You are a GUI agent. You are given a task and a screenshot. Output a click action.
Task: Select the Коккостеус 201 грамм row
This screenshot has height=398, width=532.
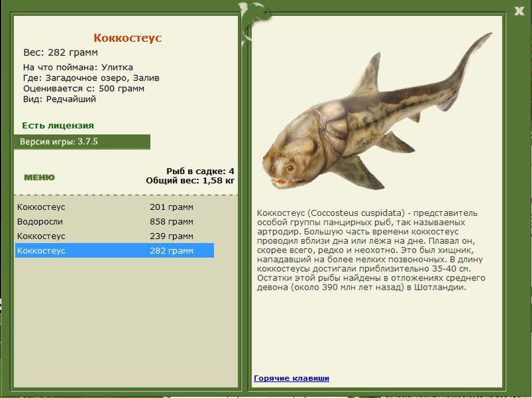click(x=114, y=207)
